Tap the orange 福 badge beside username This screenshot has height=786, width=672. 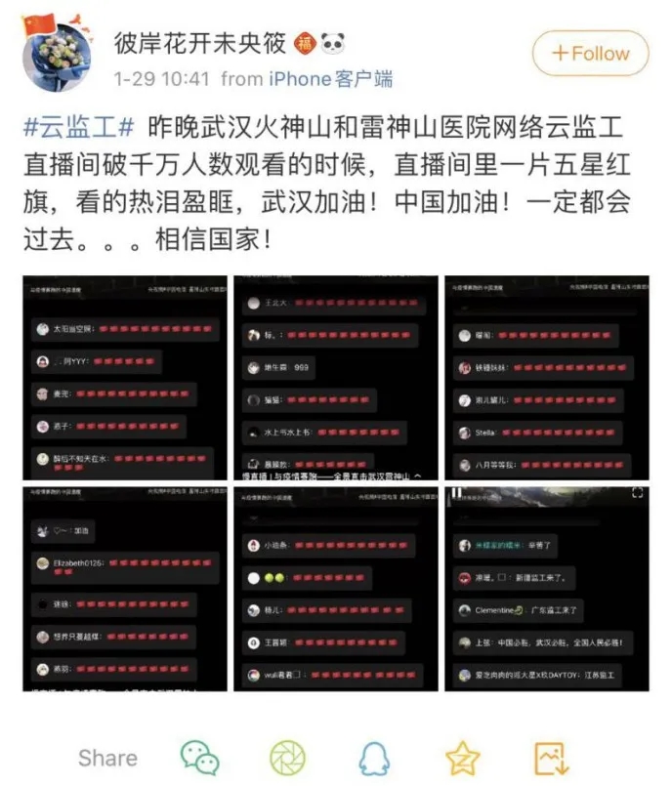(305, 44)
